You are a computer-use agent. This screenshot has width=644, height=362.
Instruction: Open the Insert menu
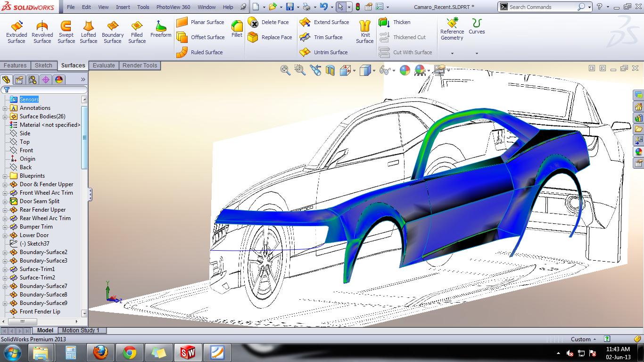[123, 7]
